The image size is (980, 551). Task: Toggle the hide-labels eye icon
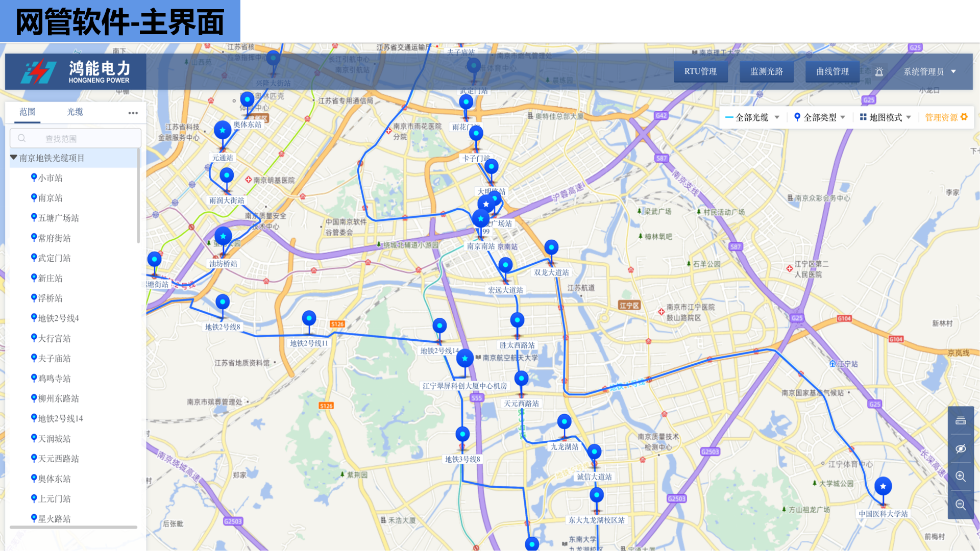point(961,448)
